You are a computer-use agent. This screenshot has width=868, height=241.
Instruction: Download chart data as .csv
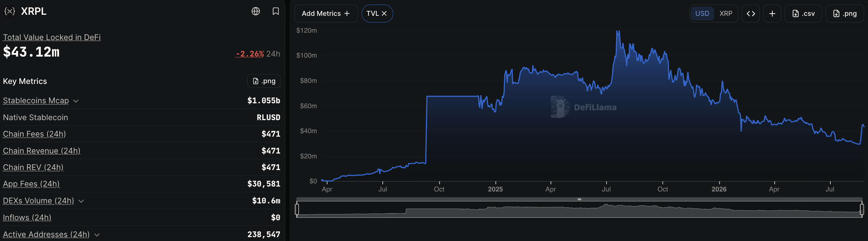click(x=803, y=13)
